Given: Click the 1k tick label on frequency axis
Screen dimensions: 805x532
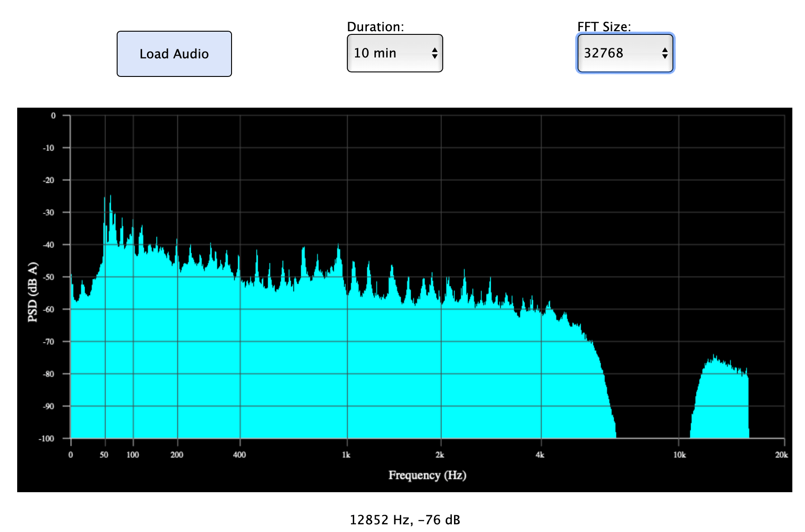Looking at the screenshot, I should 346,455.
